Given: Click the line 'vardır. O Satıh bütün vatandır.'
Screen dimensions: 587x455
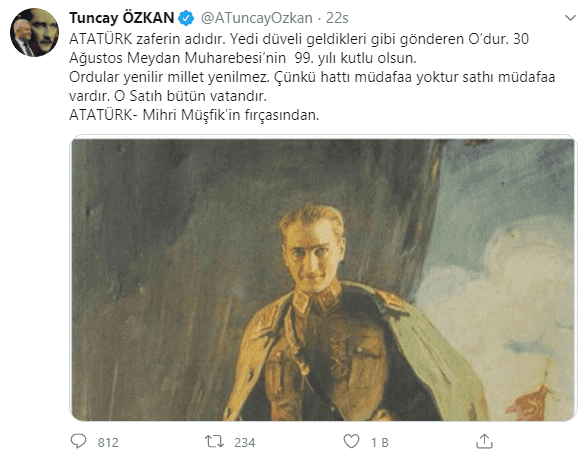Looking at the screenshot, I should click(x=168, y=96).
